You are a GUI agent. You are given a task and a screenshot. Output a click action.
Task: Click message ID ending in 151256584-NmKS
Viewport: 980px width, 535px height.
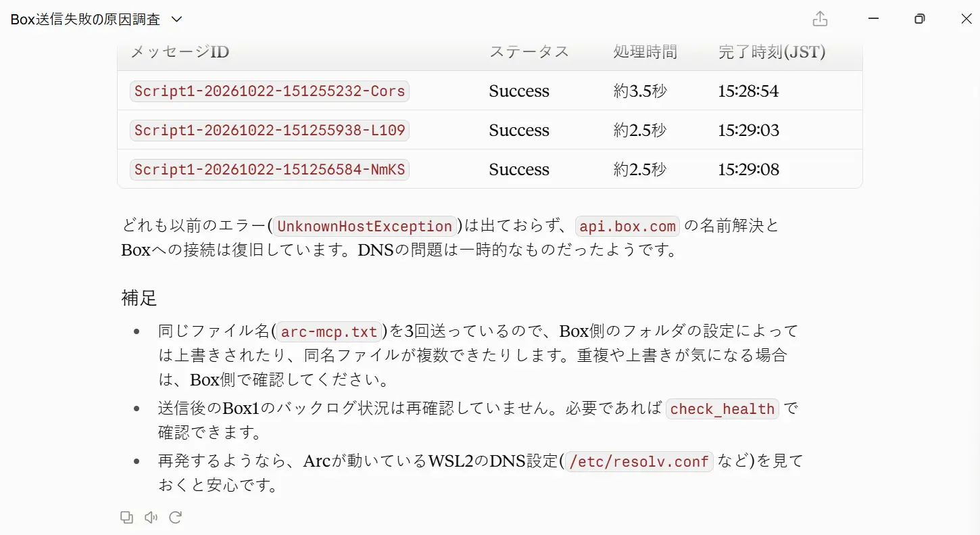click(x=270, y=169)
